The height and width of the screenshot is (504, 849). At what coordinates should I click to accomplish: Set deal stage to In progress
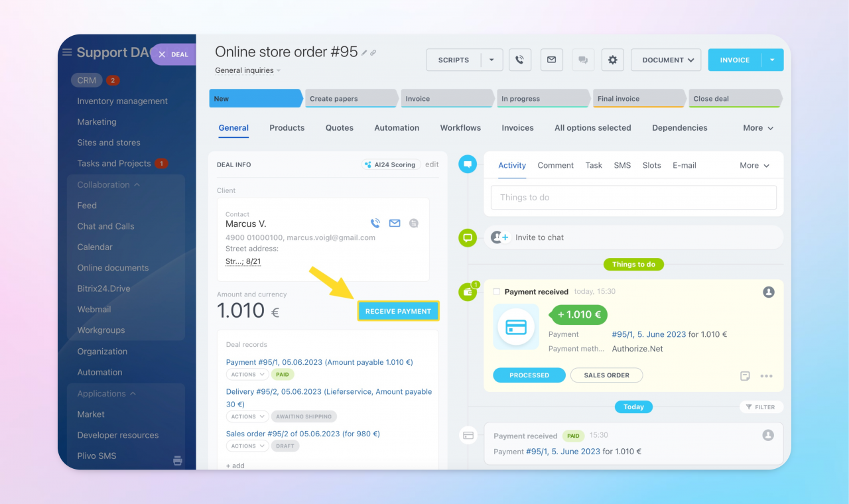543,99
